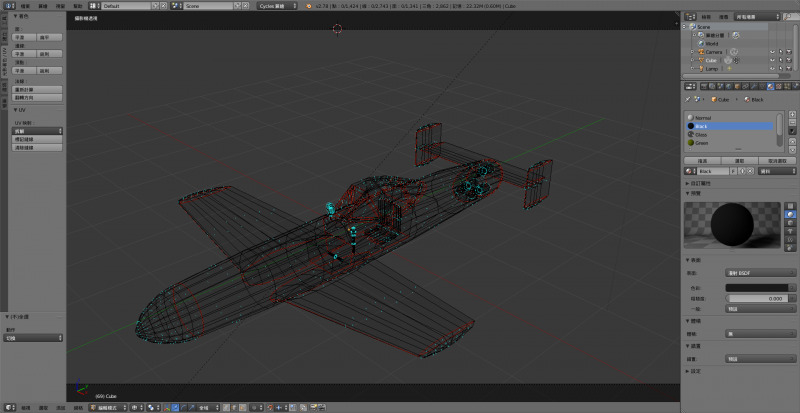Open the Constraints properties tab
The height and width of the screenshot is (413, 800).
pos(745,87)
